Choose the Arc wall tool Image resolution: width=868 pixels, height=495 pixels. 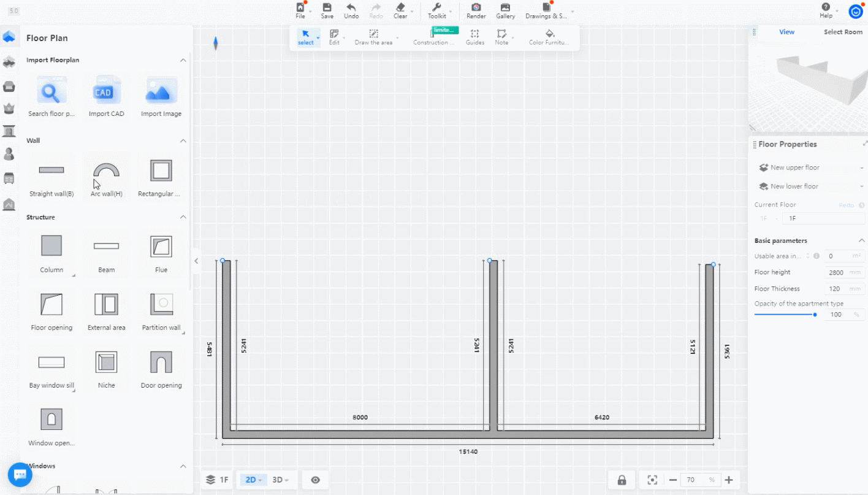106,171
